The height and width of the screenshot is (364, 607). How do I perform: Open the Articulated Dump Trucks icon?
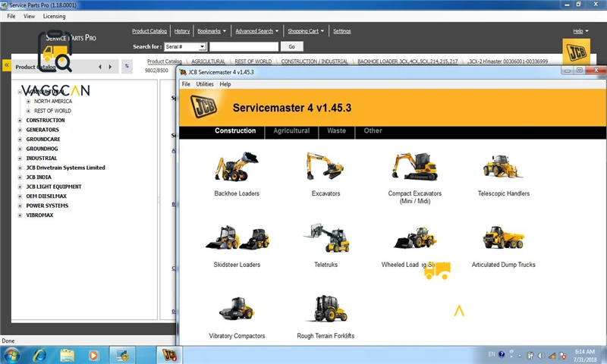[x=503, y=240]
